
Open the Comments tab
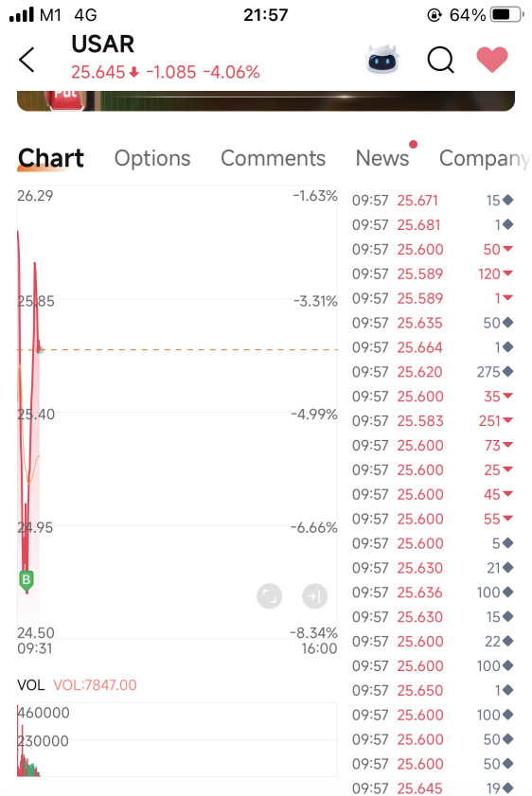point(274,158)
